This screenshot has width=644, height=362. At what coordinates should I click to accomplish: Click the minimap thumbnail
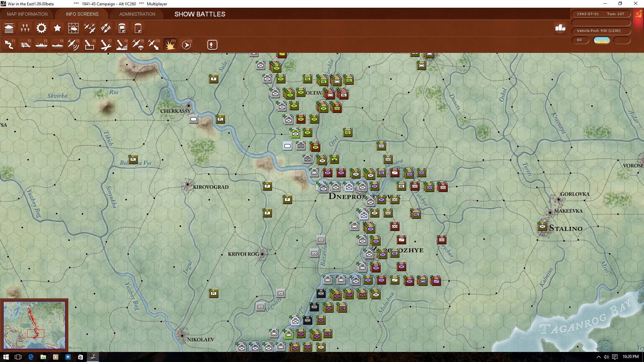pyautogui.click(x=35, y=324)
